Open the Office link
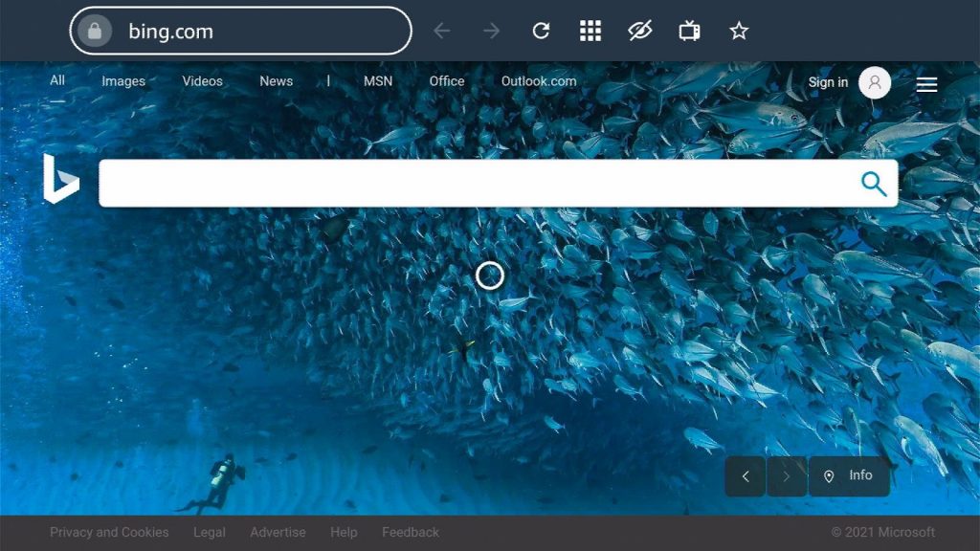This screenshot has width=980, height=551. (447, 81)
